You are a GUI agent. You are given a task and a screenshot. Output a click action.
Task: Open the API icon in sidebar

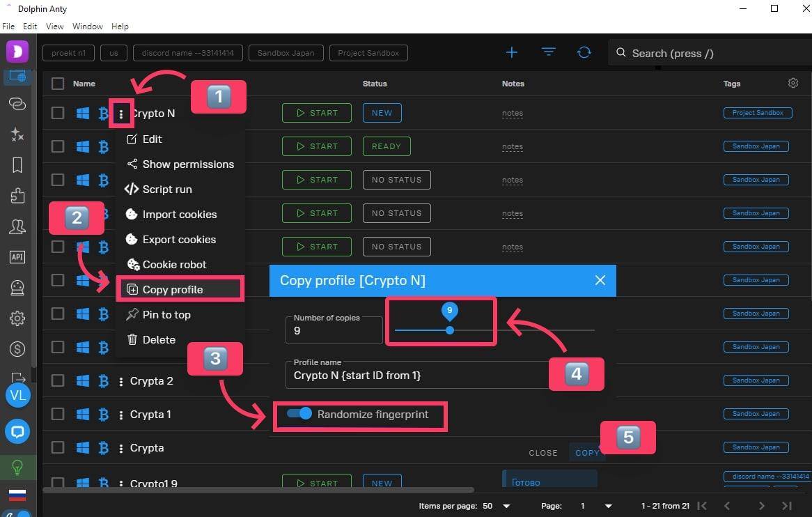[x=17, y=257]
